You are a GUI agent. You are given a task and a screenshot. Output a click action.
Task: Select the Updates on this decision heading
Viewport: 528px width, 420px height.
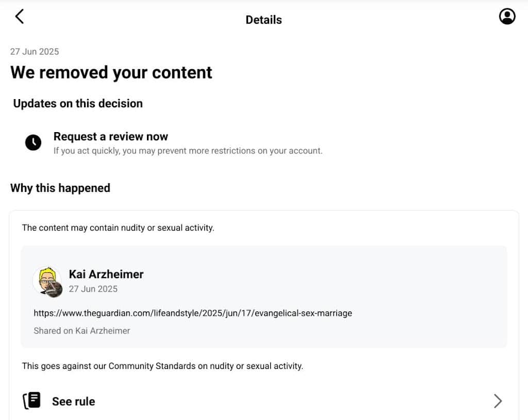[x=78, y=104]
